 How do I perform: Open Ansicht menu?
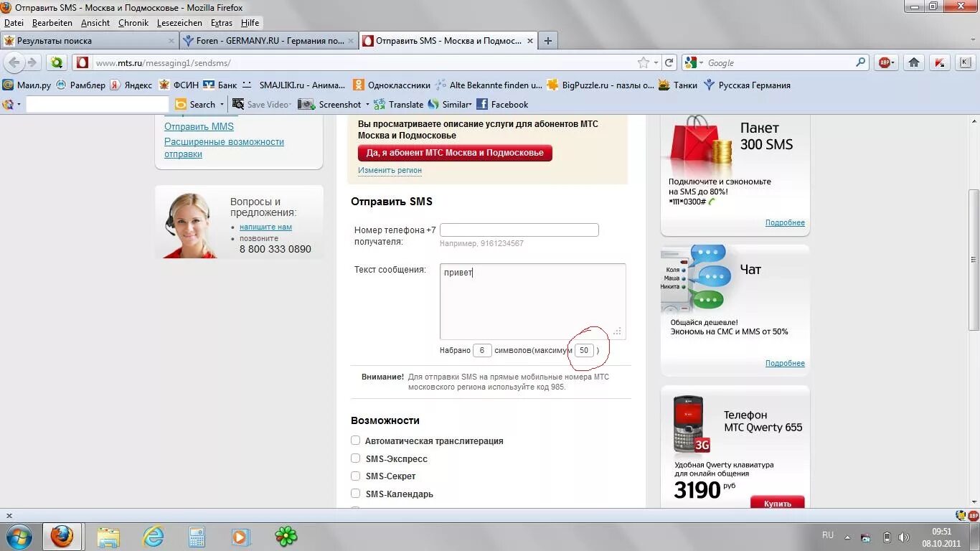coord(95,23)
